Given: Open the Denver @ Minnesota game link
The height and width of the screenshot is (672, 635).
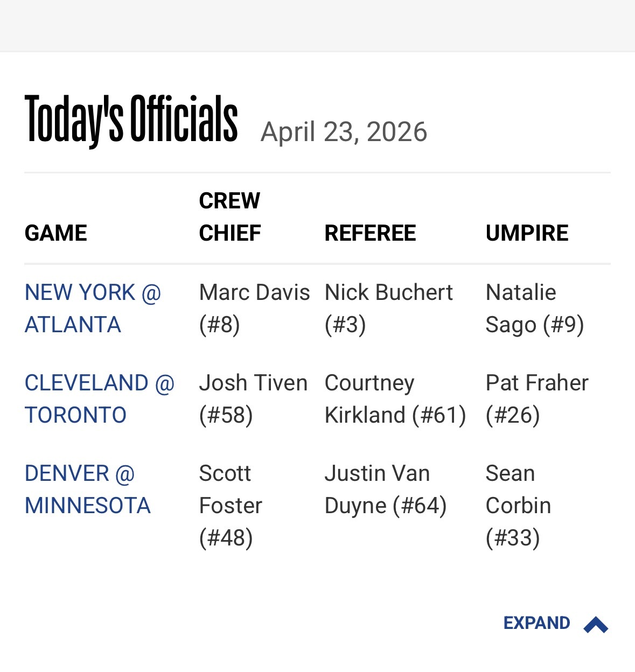Looking at the screenshot, I should [x=87, y=489].
